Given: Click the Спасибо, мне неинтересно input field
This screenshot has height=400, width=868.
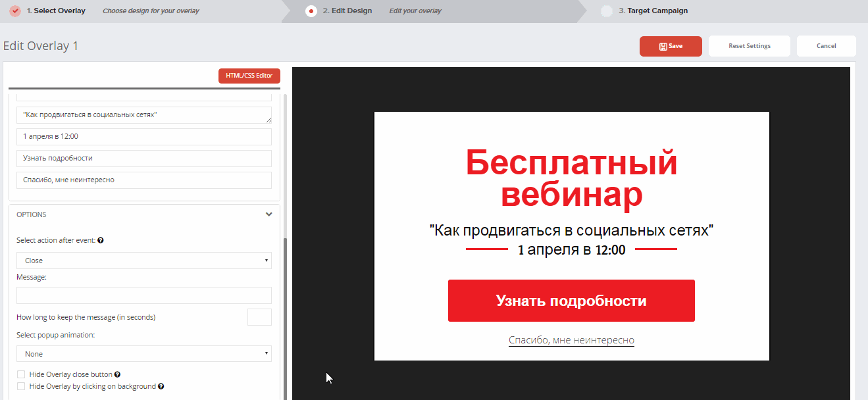Looking at the screenshot, I should [x=144, y=180].
